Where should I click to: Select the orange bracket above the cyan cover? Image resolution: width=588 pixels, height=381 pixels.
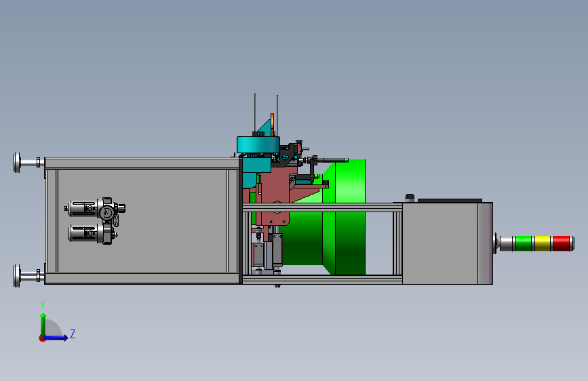tap(272, 125)
